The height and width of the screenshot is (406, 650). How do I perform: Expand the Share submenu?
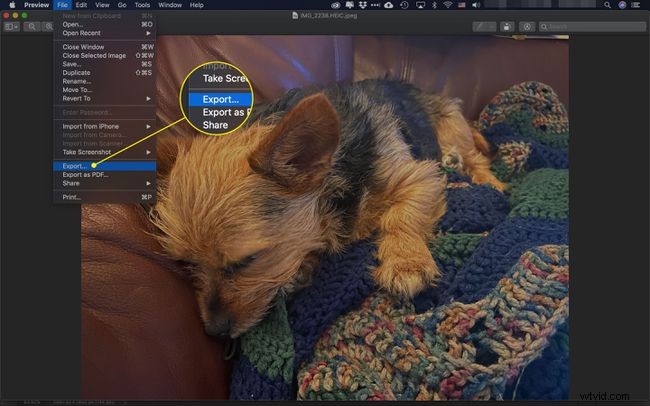[x=104, y=183]
